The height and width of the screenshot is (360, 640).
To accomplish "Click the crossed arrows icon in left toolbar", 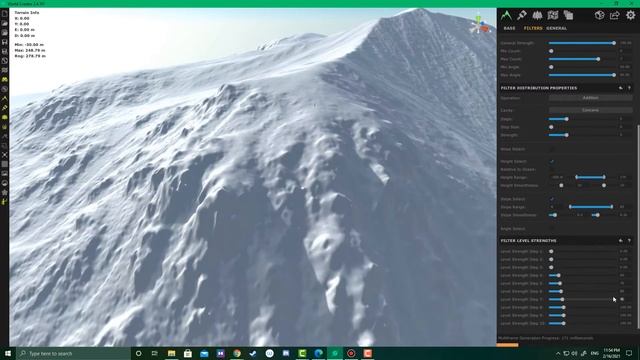I will (x=4, y=155).
